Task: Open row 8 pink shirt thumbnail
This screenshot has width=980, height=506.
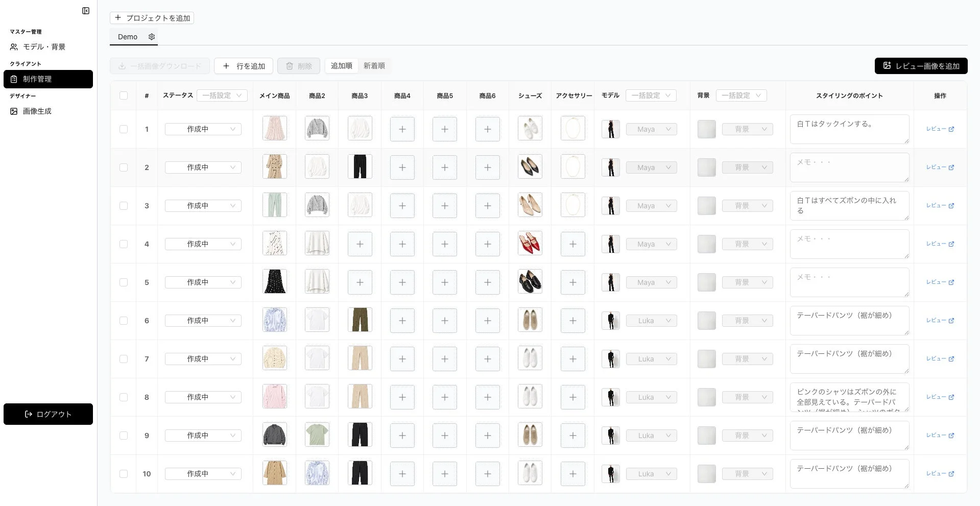Action: (x=275, y=396)
